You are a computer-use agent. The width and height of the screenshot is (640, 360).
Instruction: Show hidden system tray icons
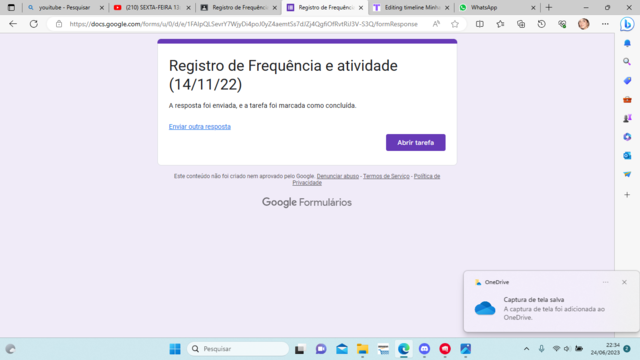click(527, 349)
